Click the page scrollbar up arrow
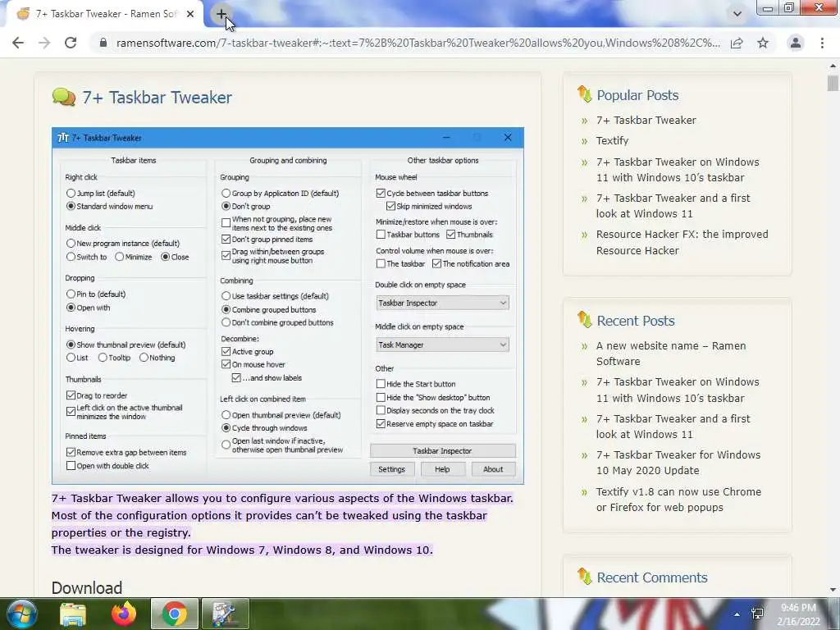 pyautogui.click(x=833, y=66)
